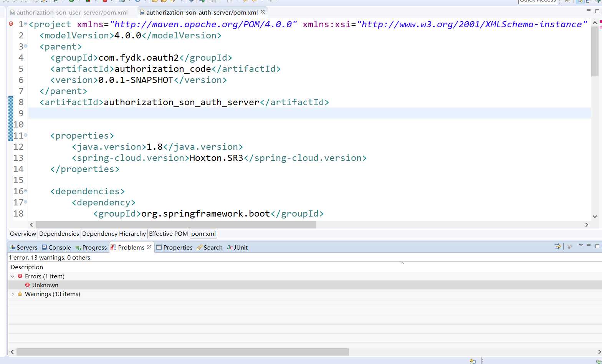602x364 pixels.
Task: Click status bar tip-of-the-day icon
Action: pos(473,361)
